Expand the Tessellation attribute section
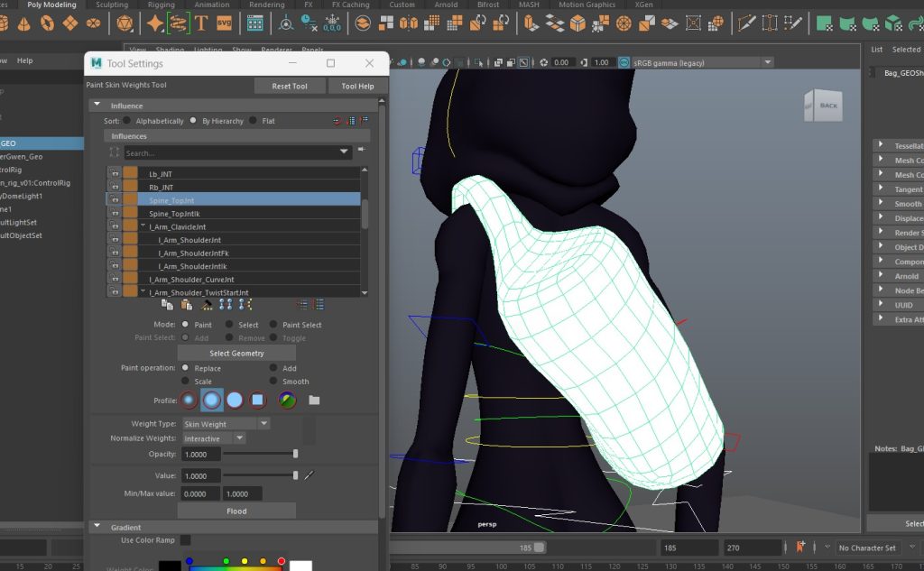The height and width of the screenshot is (571, 924). (881, 145)
